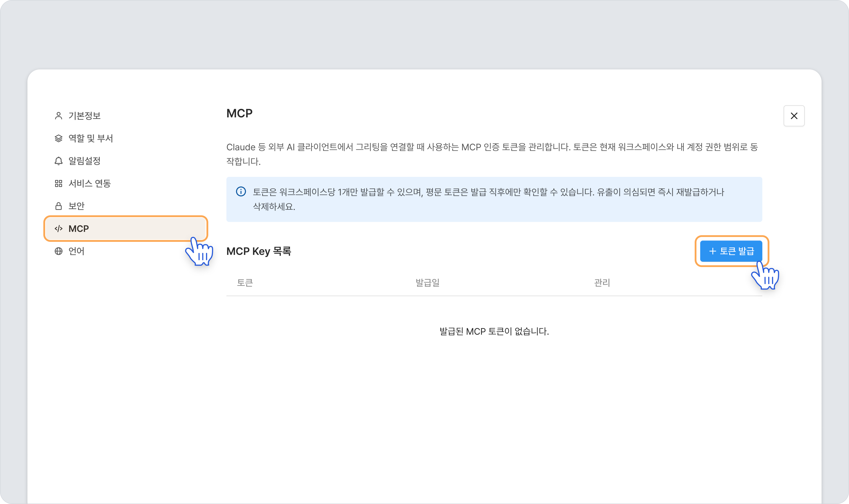This screenshot has height=504, width=849.
Task: Click the 관리 column header
Action: [602, 283]
